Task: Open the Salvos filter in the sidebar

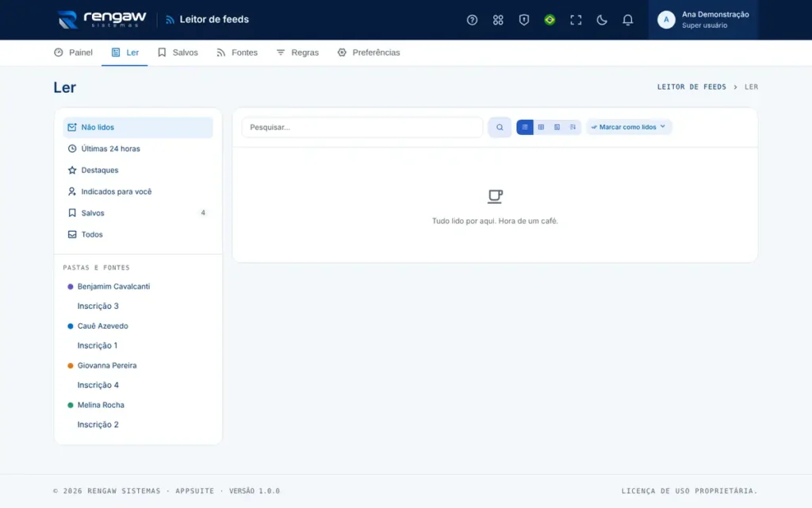Action: 138,213
